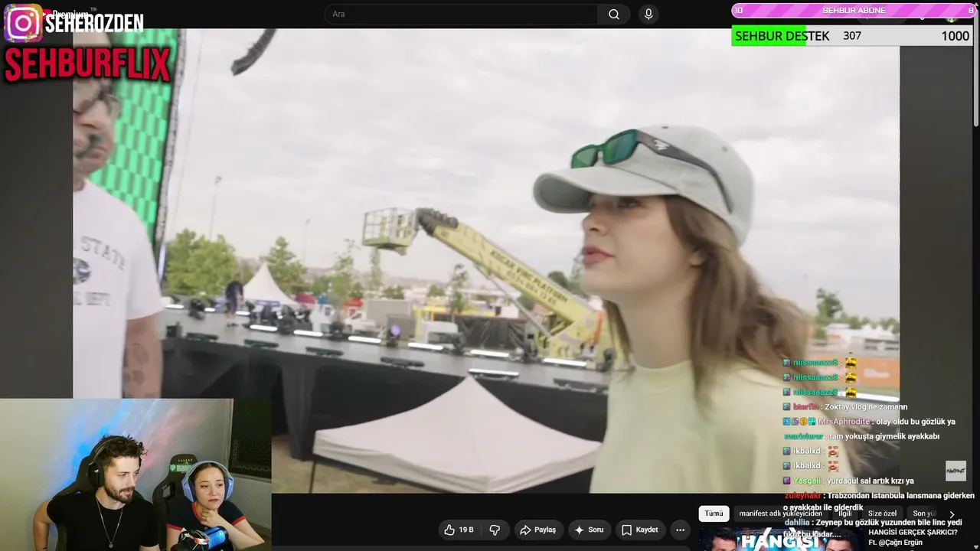Click chat message 'olay oldu bu gözlük ya'
The height and width of the screenshot is (551, 980).
(915, 422)
